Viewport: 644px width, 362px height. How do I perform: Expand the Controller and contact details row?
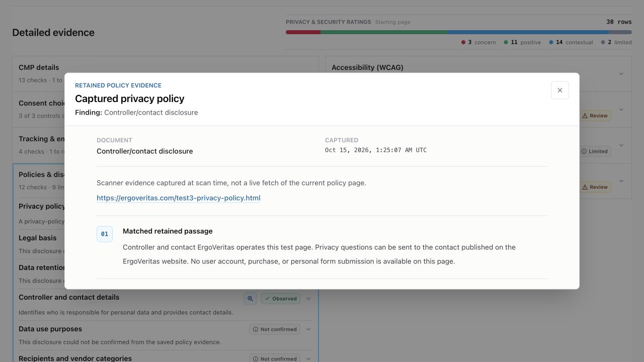308,299
